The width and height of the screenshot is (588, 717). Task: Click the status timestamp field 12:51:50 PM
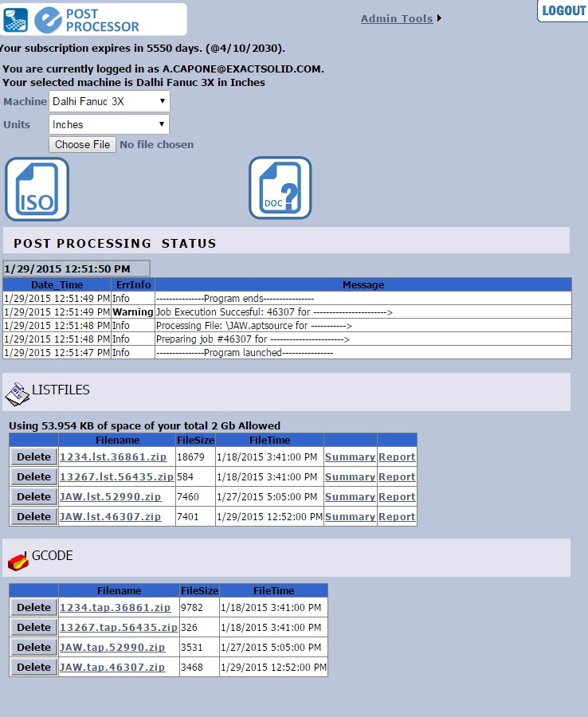[76, 268]
